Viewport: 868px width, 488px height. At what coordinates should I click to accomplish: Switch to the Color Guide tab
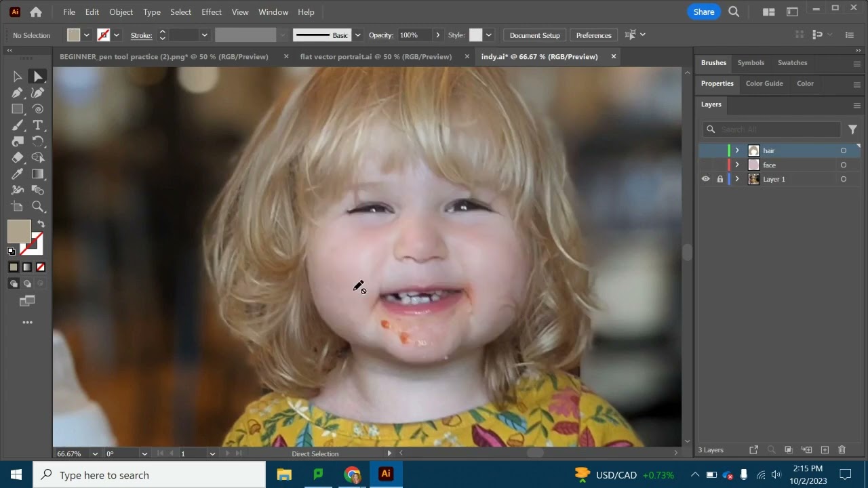(764, 83)
